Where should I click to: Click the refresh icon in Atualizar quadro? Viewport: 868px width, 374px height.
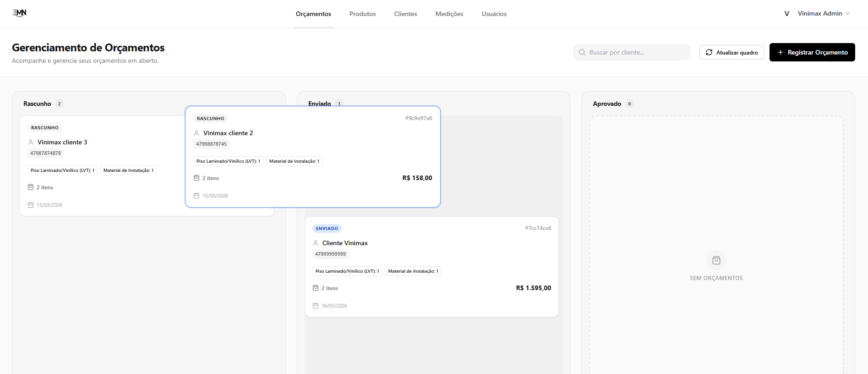(x=709, y=52)
